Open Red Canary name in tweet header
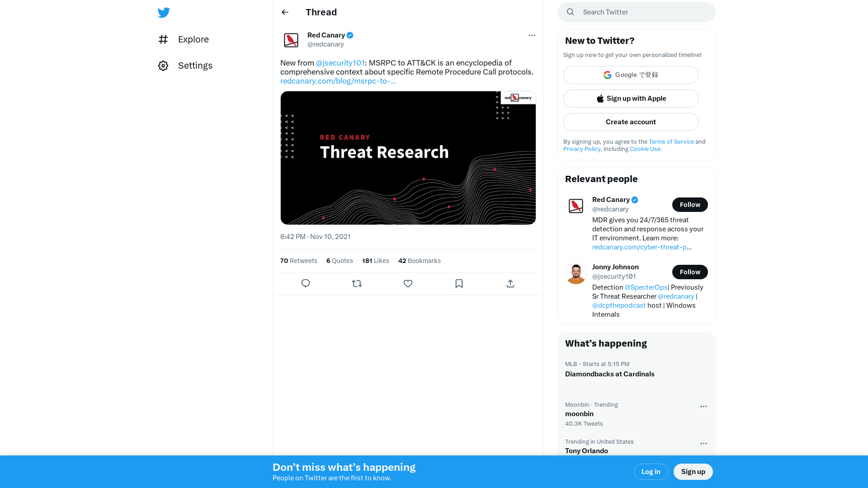This screenshot has width=868, height=488. tap(326, 35)
